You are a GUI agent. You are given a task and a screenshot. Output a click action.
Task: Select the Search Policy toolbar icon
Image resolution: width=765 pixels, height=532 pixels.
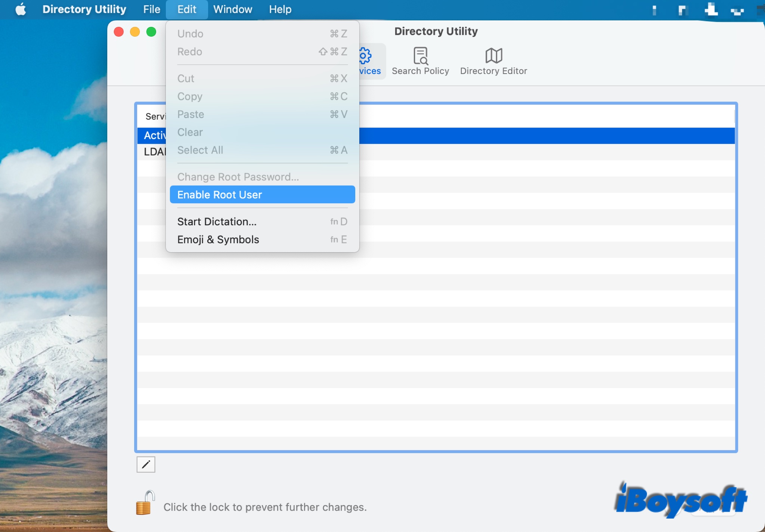(420, 60)
